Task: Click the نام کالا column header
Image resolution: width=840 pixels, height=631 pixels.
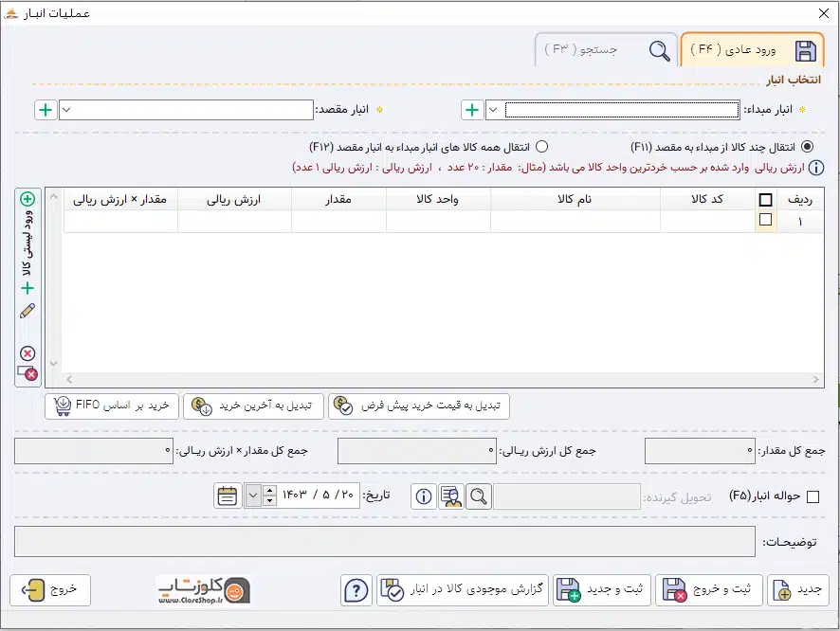Action: tap(575, 199)
